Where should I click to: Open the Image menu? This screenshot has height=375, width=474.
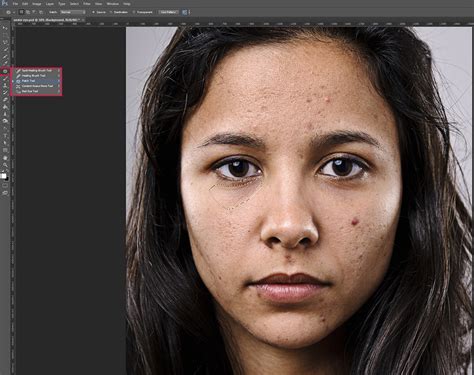coord(37,4)
